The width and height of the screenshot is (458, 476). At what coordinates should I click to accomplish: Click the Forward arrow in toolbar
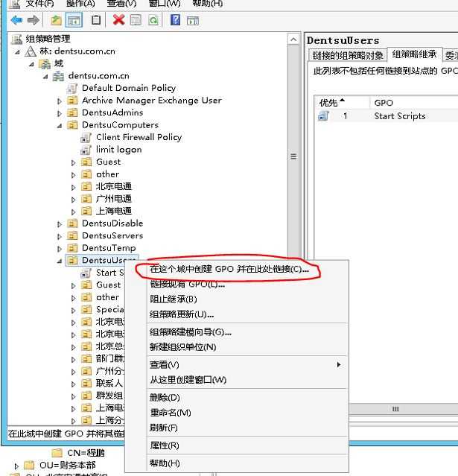34,20
